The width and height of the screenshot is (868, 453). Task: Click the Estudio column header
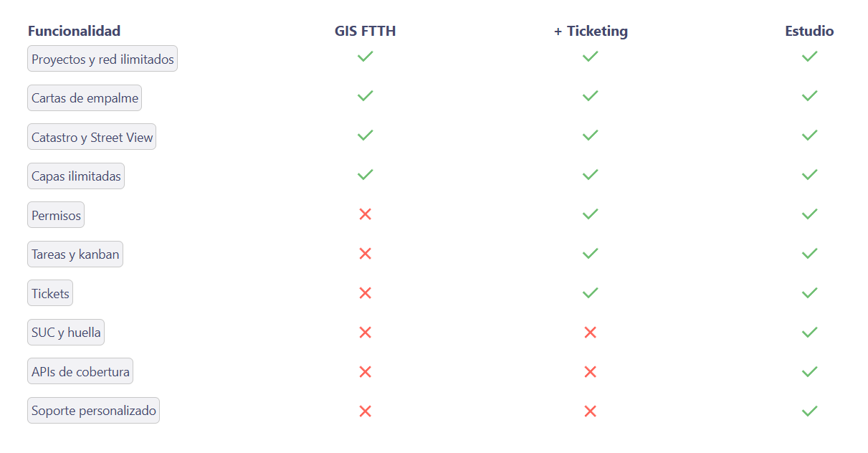(x=809, y=31)
